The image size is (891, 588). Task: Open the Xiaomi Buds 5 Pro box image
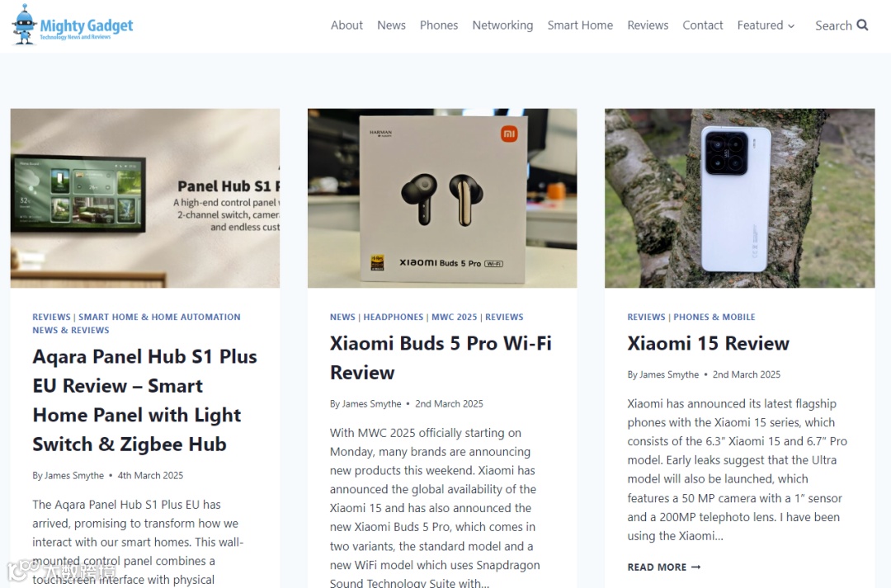point(442,198)
